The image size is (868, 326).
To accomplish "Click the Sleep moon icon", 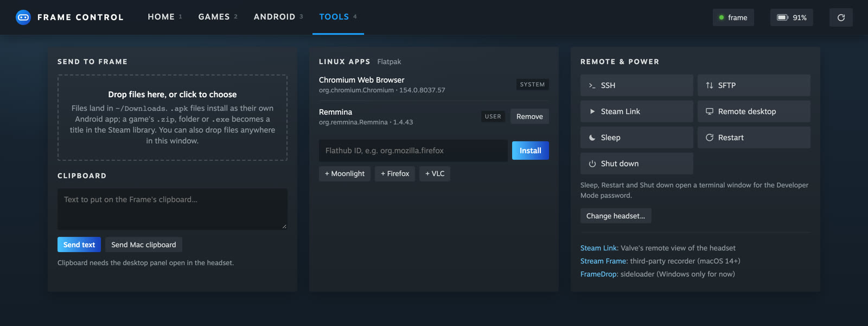I will (592, 137).
